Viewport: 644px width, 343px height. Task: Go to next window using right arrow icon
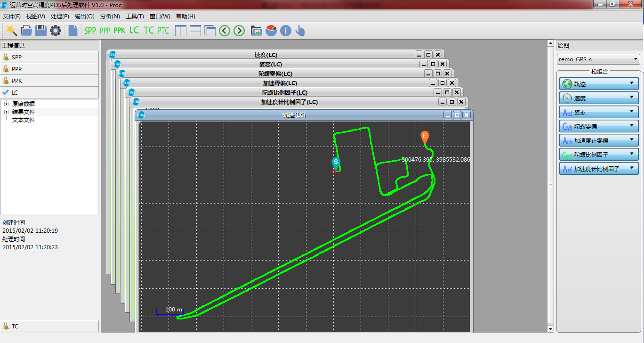pyautogui.click(x=239, y=31)
